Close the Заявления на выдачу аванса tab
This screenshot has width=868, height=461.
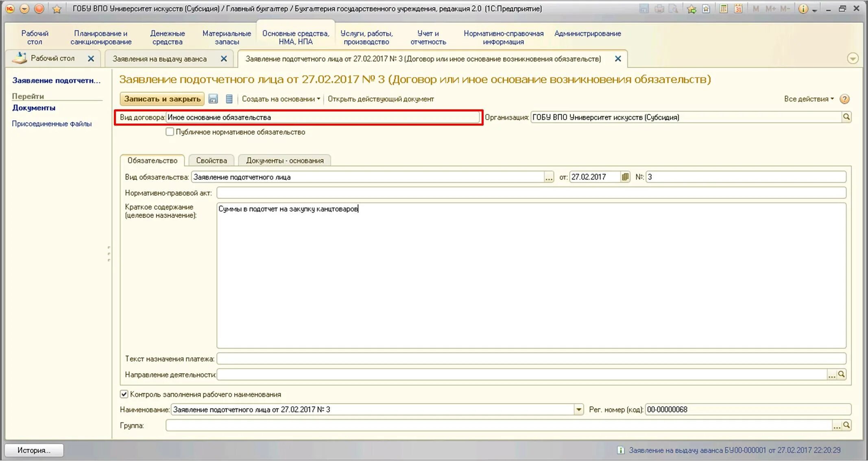pos(224,59)
